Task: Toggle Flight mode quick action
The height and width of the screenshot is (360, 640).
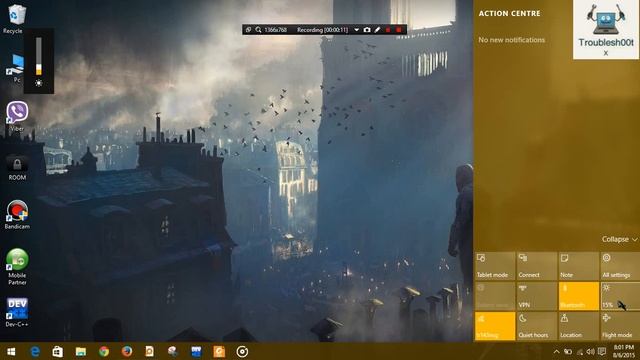Action: [620, 326]
